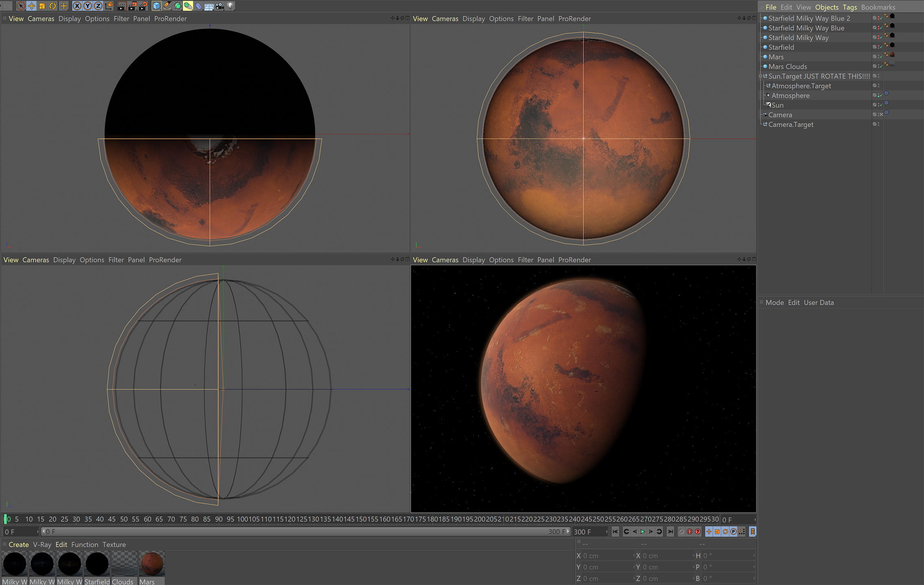Open the Cameras menu in top-left viewport
This screenshot has height=585, width=924.
point(41,19)
